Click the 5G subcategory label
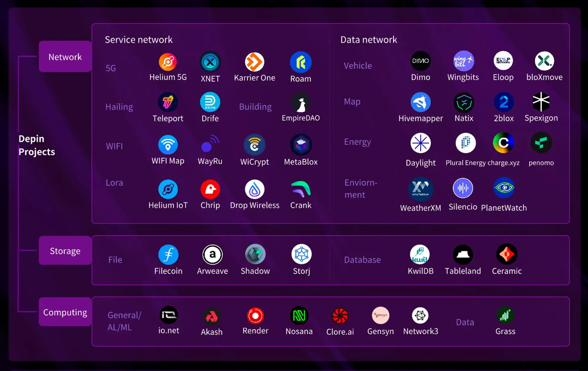 111,67
